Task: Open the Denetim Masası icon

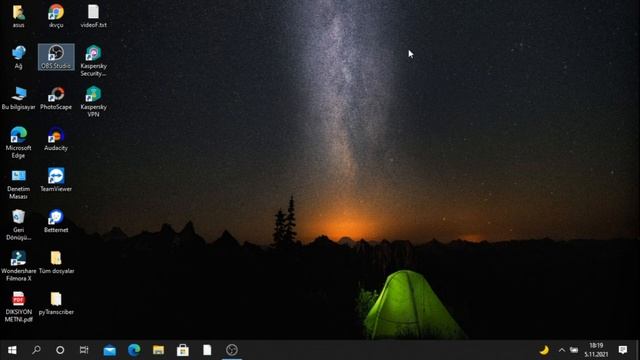Action: 18,184
